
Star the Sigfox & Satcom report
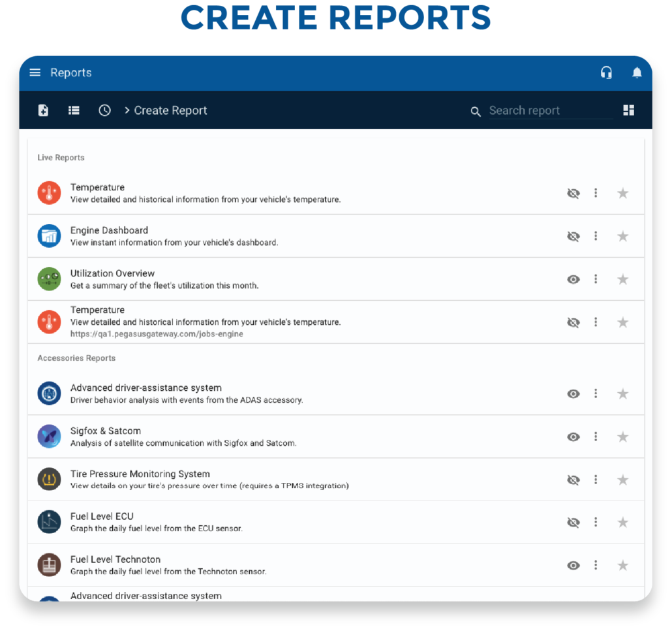click(x=622, y=437)
